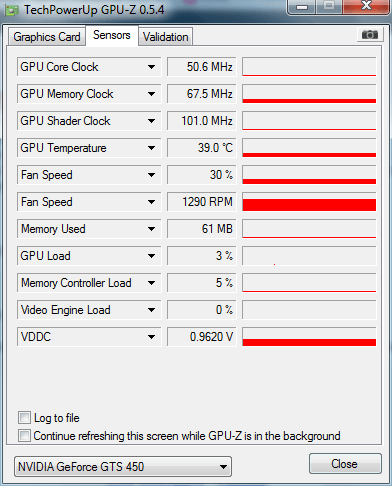Click the 39.0 °C temperature reading field
Viewport: 392px width, 486px height.
202,148
